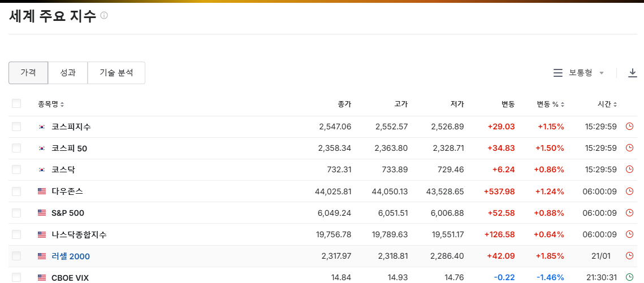
Task: Click the 변동 column header
Action: pos(508,104)
